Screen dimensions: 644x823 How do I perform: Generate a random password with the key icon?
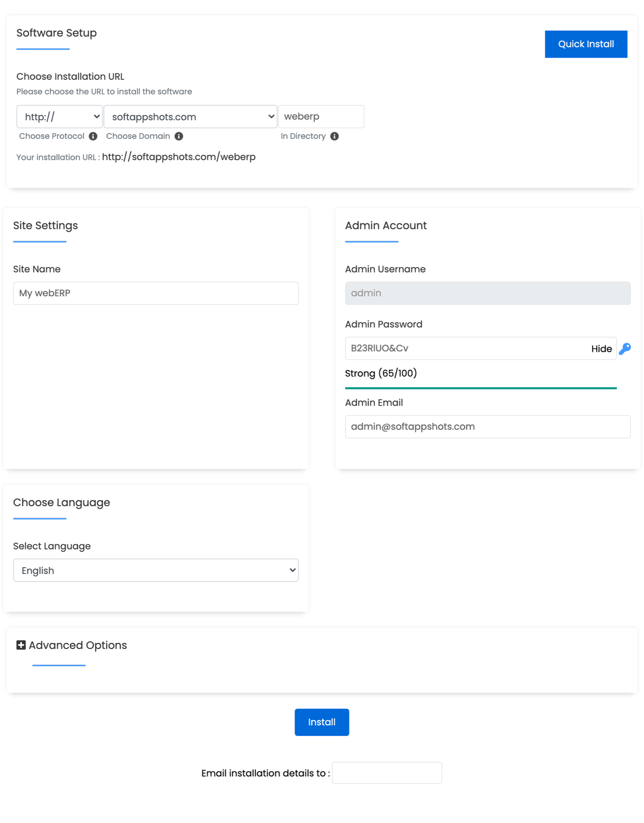625,349
